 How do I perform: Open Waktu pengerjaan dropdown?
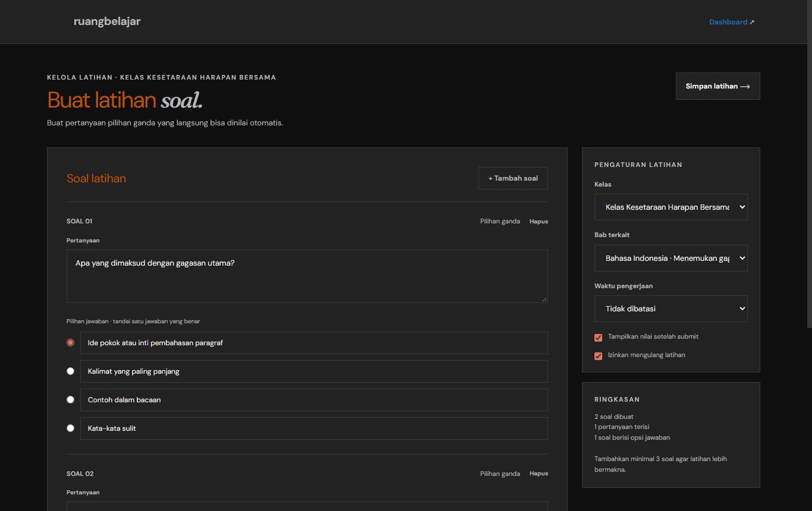pyautogui.click(x=671, y=309)
